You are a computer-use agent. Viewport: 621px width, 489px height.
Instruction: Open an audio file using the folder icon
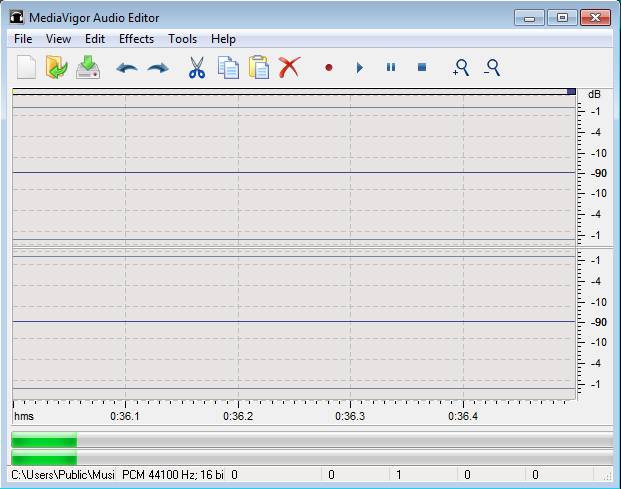point(57,68)
